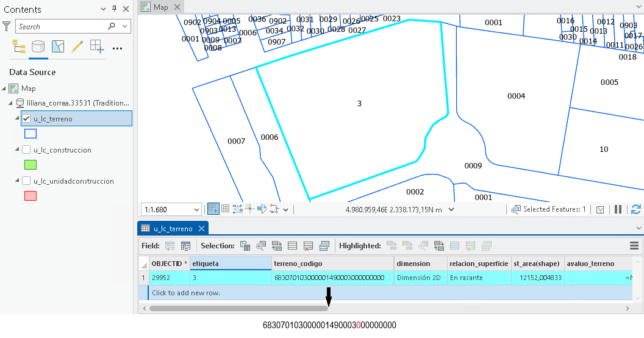Open the map scale 1:1.680 dropdown

click(196, 210)
